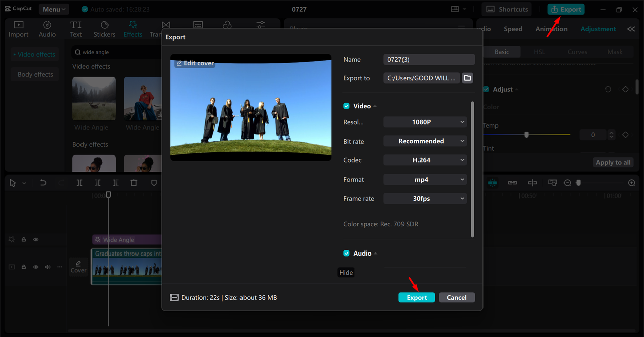Hide the Wide Angle effect track eye
644x337 pixels.
point(36,240)
